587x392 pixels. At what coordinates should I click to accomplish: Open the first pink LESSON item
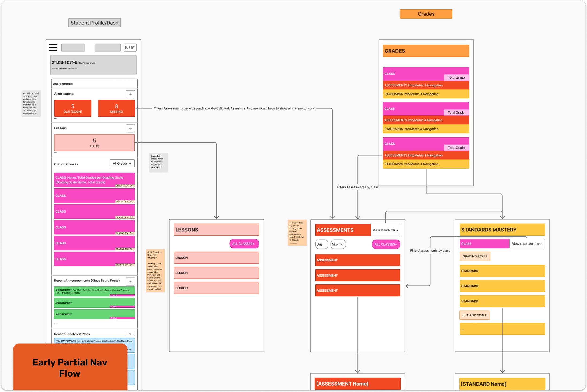(x=216, y=258)
